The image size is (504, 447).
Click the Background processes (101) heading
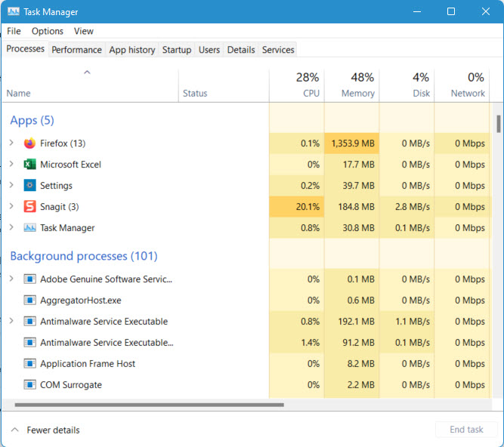point(84,256)
